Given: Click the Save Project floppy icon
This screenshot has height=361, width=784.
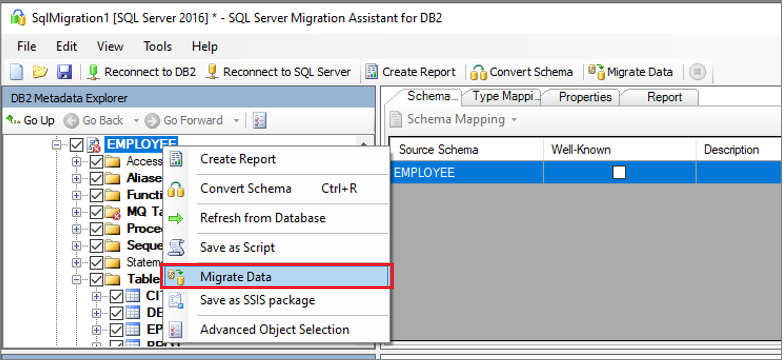Looking at the screenshot, I should 64,72.
